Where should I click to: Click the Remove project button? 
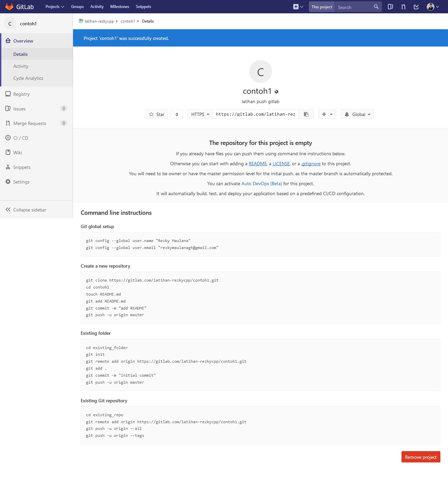point(420,457)
